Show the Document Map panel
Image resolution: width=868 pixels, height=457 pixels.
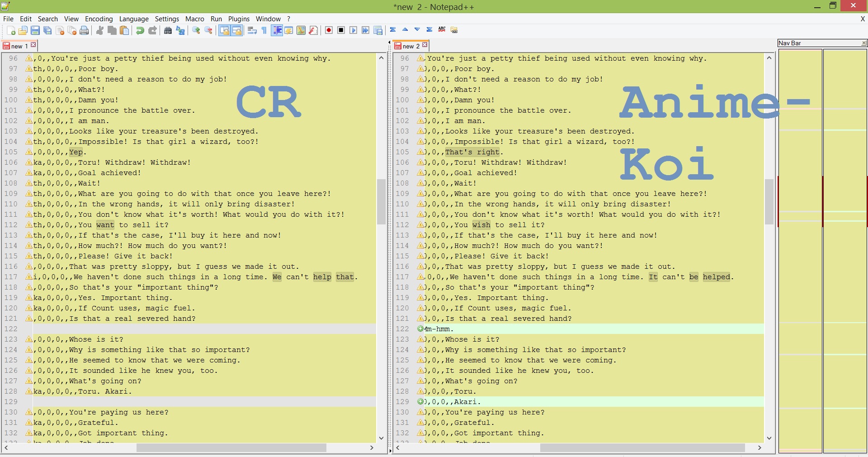coord(301,30)
